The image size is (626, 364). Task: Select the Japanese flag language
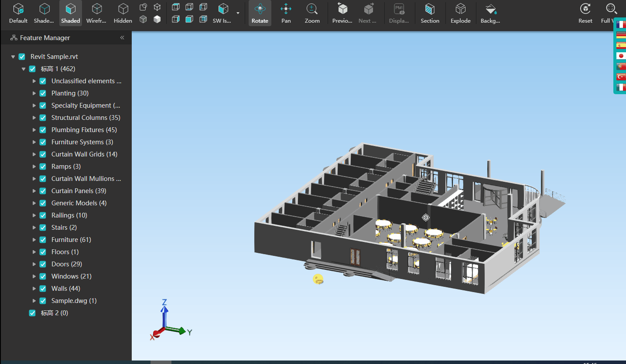point(621,56)
